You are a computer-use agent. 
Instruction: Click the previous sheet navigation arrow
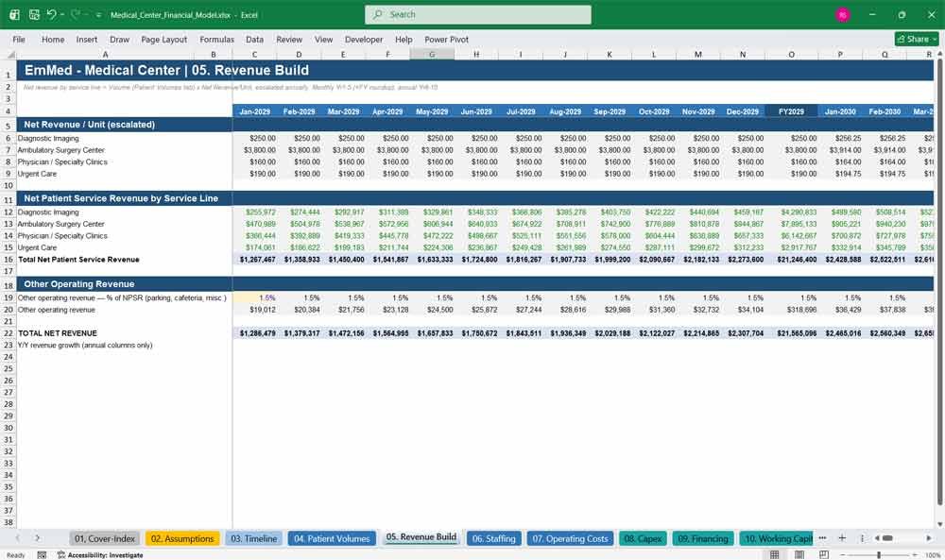click(x=17, y=537)
